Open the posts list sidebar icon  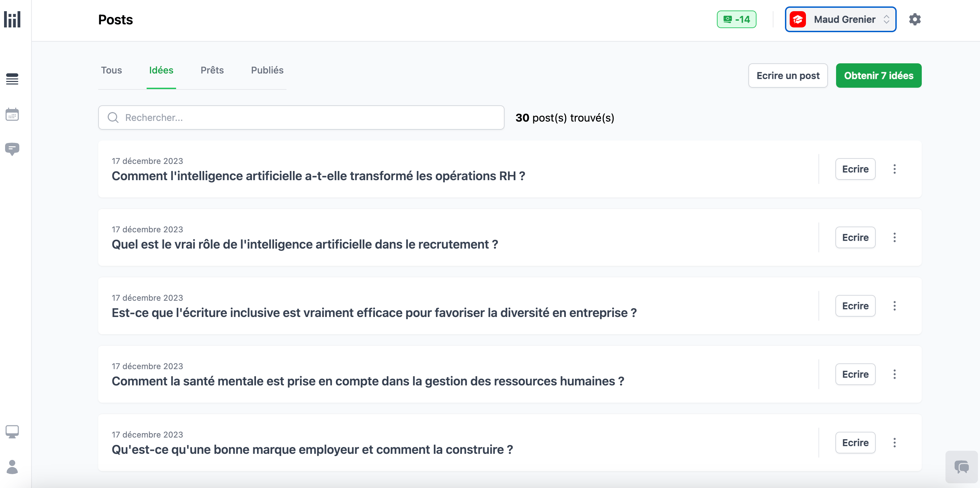[12, 79]
